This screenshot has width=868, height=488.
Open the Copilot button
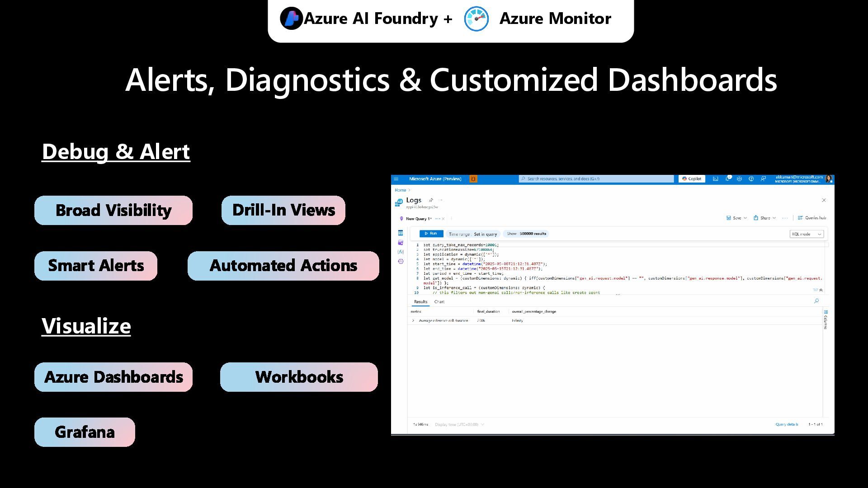pos(692,179)
